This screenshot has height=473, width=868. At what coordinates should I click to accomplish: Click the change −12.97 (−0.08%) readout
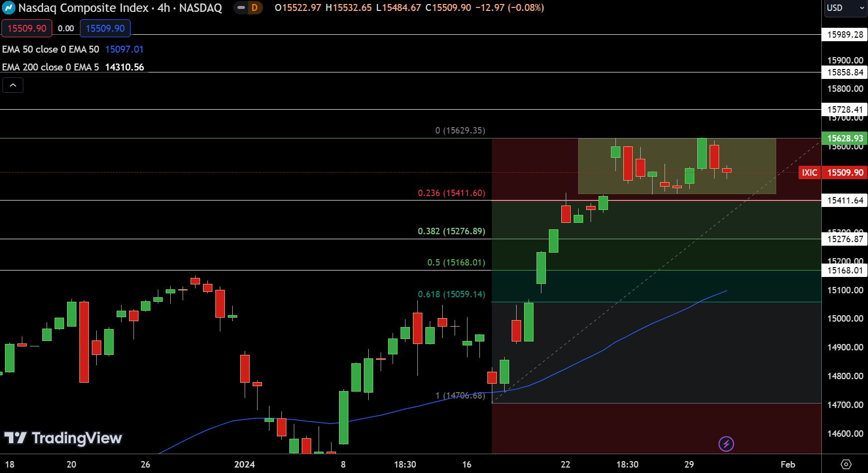[510, 8]
